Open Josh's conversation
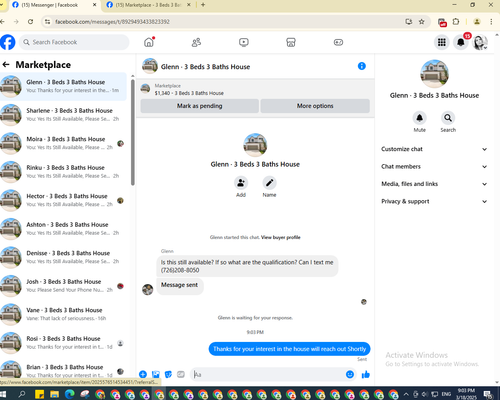The height and width of the screenshot is (400, 500). (x=63, y=285)
